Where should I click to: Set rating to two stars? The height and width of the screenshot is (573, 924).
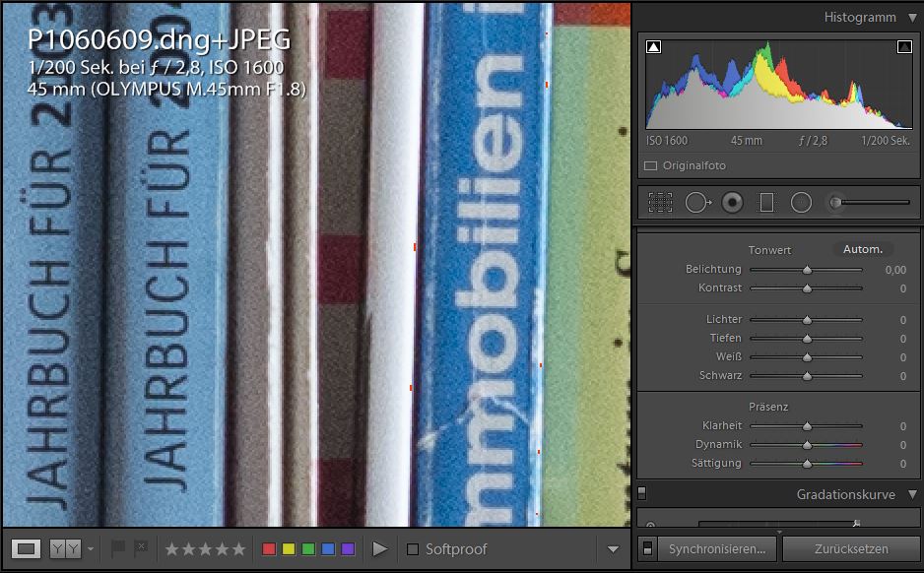(188, 549)
